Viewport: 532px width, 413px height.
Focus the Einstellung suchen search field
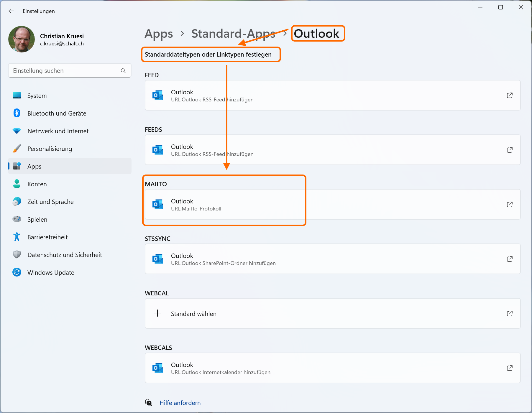tap(65, 71)
